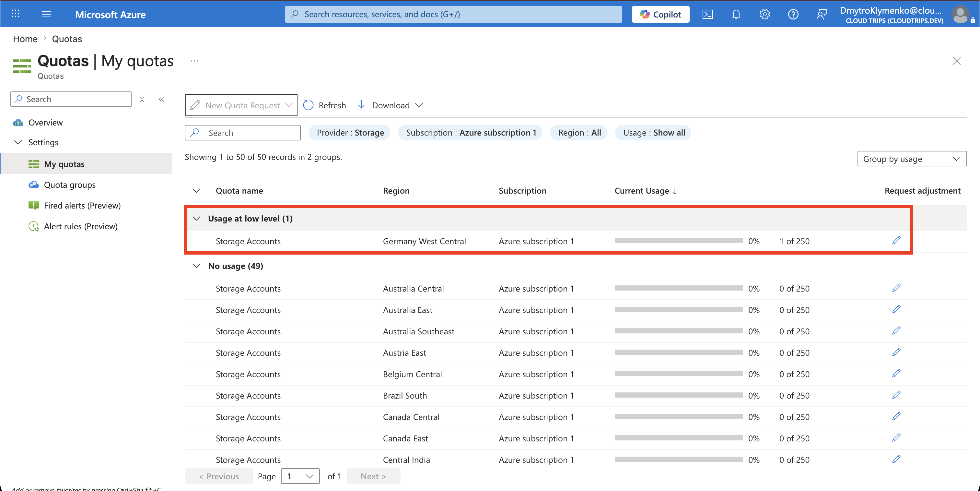Launch Copilot from the top bar

[660, 14]
